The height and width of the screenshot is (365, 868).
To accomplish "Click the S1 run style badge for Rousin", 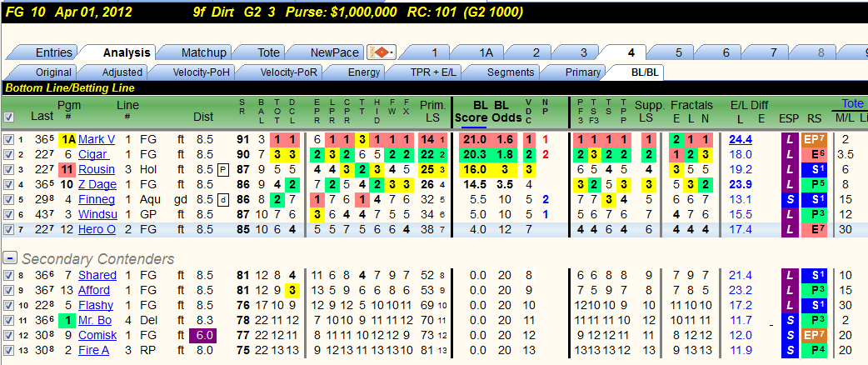I will point(814,169).
